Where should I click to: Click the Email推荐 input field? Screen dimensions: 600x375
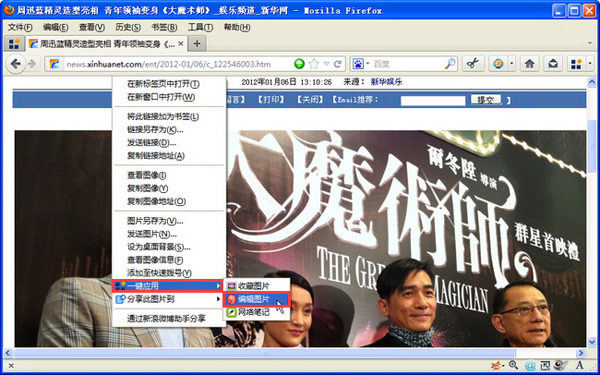click(433, 101)
